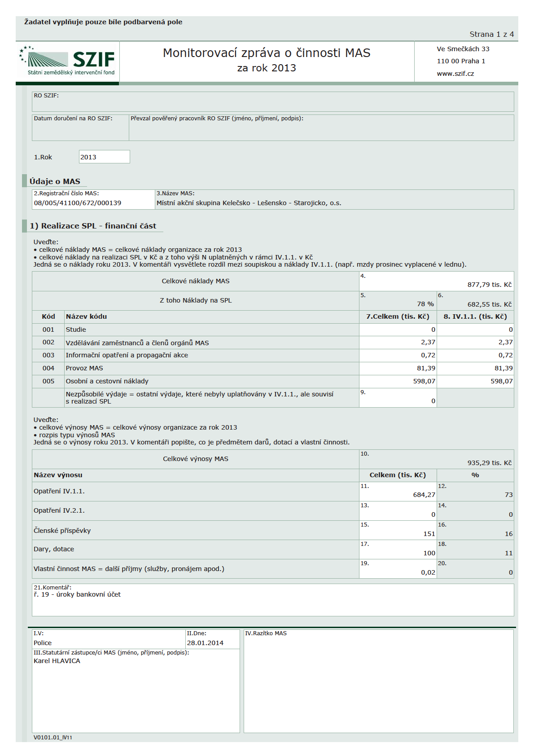
Task: Click the Vzdělávání zaměstnanců row label
Action: (137, 343)
